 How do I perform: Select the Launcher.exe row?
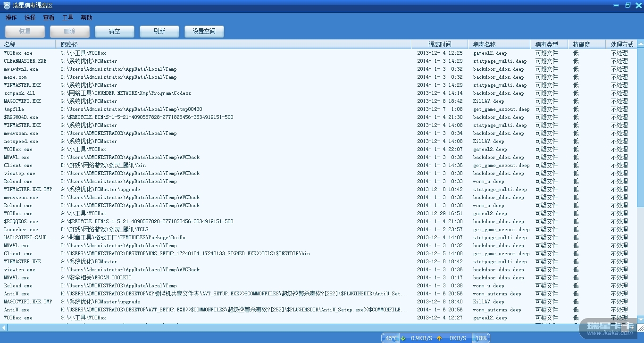coord(318,229)
